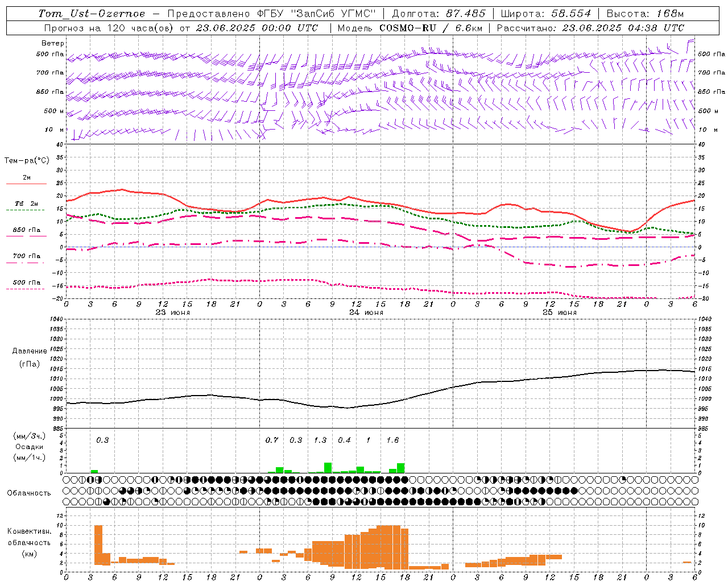The height and width of the screenshot is (582, 728).
Task: Click the (мм/1ч.) unit label
Action: [x=30, y=458]
